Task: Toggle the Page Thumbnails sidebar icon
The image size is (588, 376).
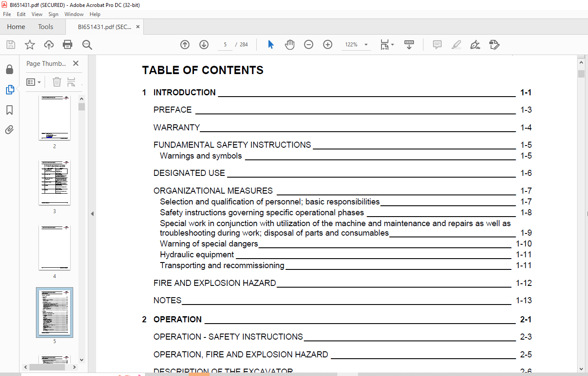Action: coord(10,90)
